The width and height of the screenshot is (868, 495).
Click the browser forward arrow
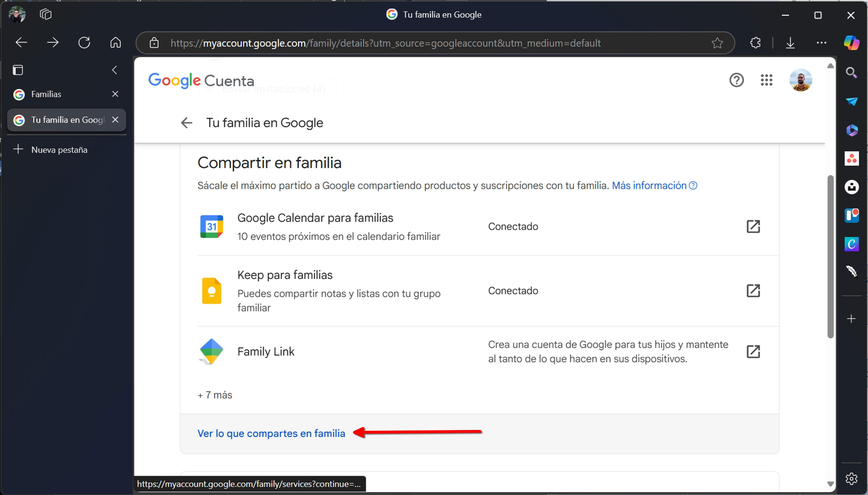pyautogui.click(x=53, y=43)
